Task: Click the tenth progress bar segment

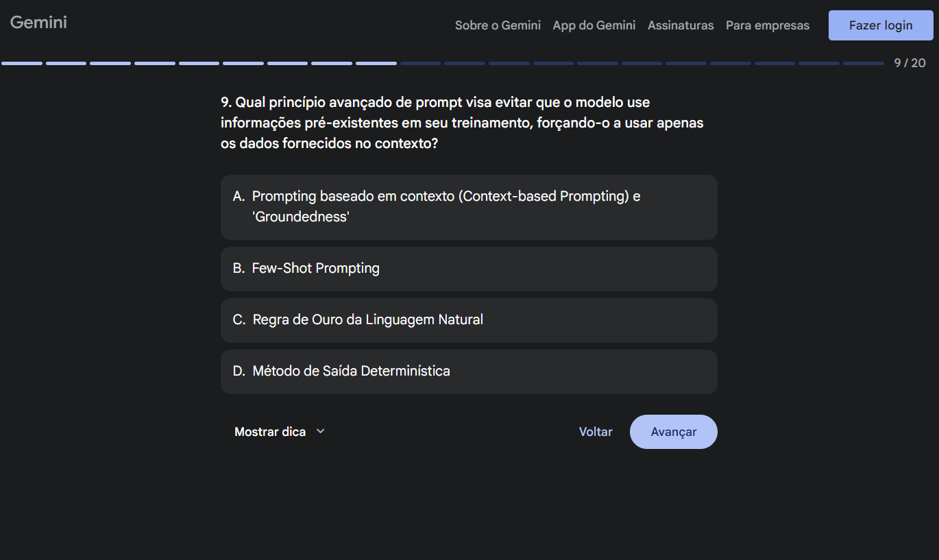Action: click(421, 64)
